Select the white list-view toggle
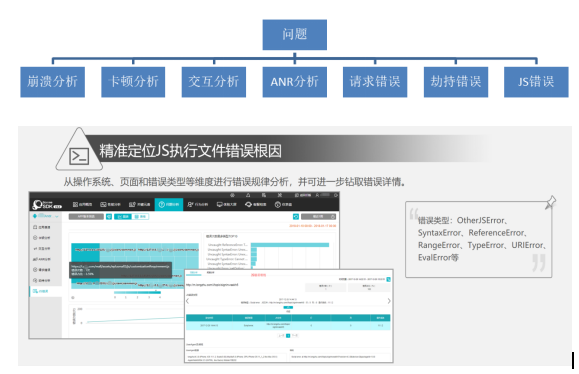 click(140, 217)
